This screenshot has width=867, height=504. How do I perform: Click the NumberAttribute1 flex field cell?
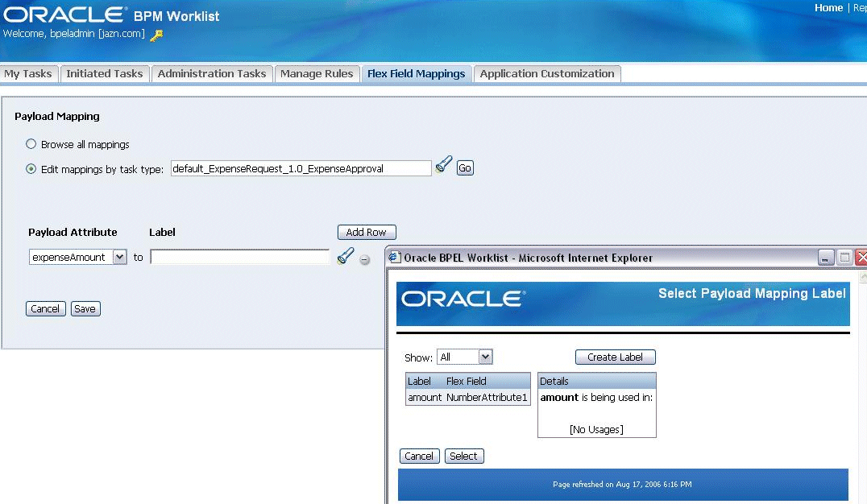tap(487, 398)
